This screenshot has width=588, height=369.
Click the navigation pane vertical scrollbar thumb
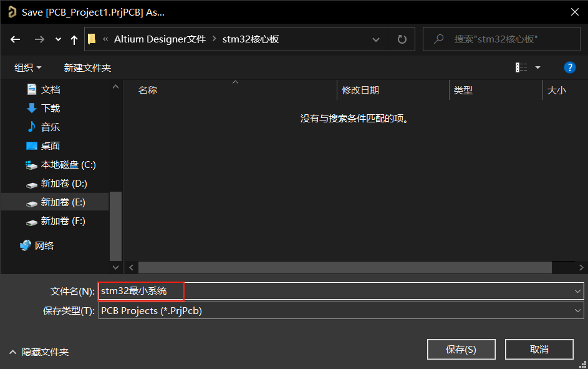tap(115, 226)
